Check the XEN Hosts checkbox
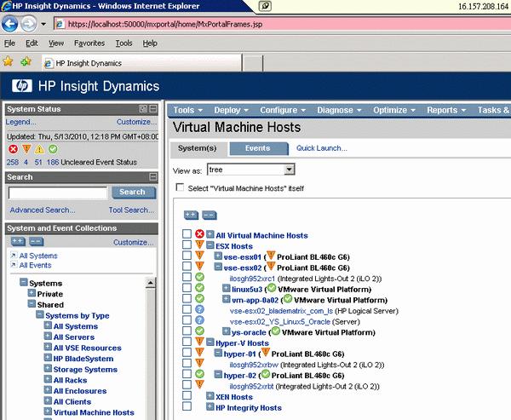The image size is (511, 420). tap(187, 395)
